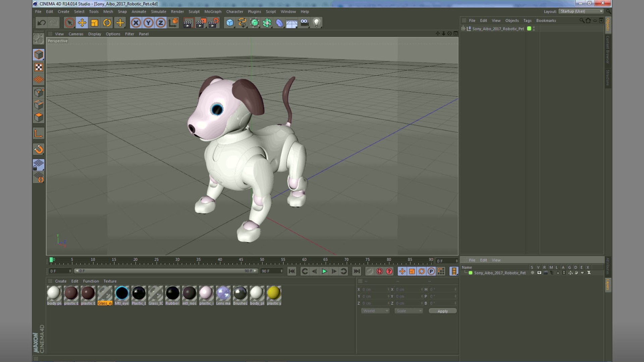Open Deformer objects icon

point(279,23)
